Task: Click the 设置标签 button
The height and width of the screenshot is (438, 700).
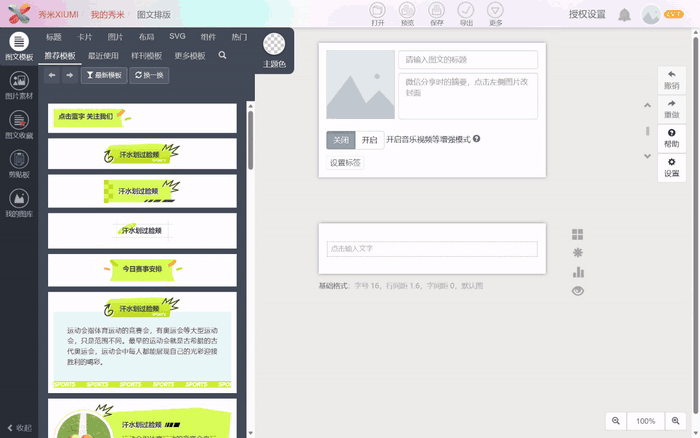Action: tap(345, 163)
